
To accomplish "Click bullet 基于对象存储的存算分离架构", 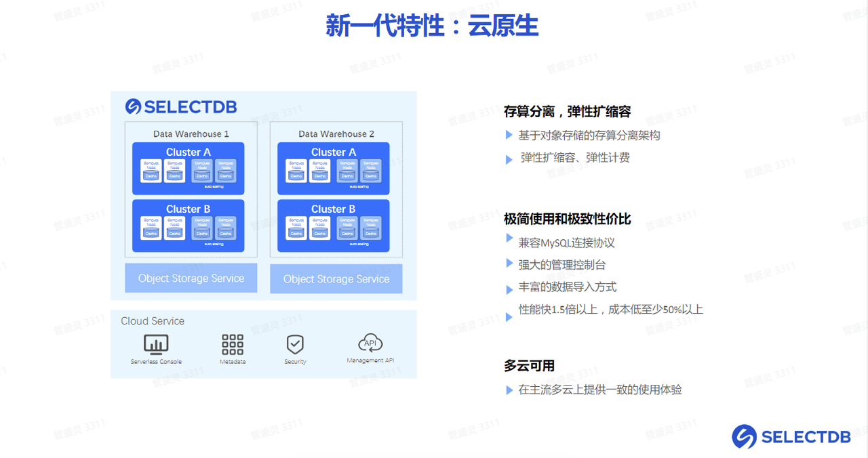I will pyautogui.click(x=589, y=136).
